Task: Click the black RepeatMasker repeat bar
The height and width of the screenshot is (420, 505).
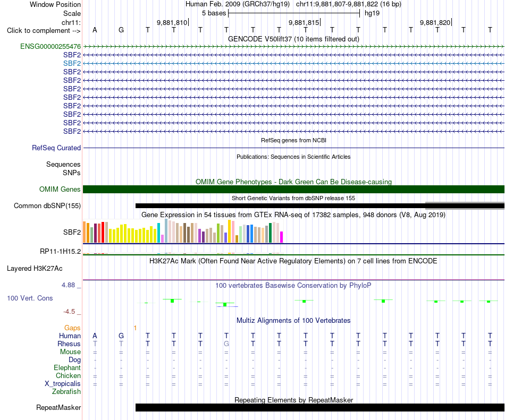Action: (320, 407)
